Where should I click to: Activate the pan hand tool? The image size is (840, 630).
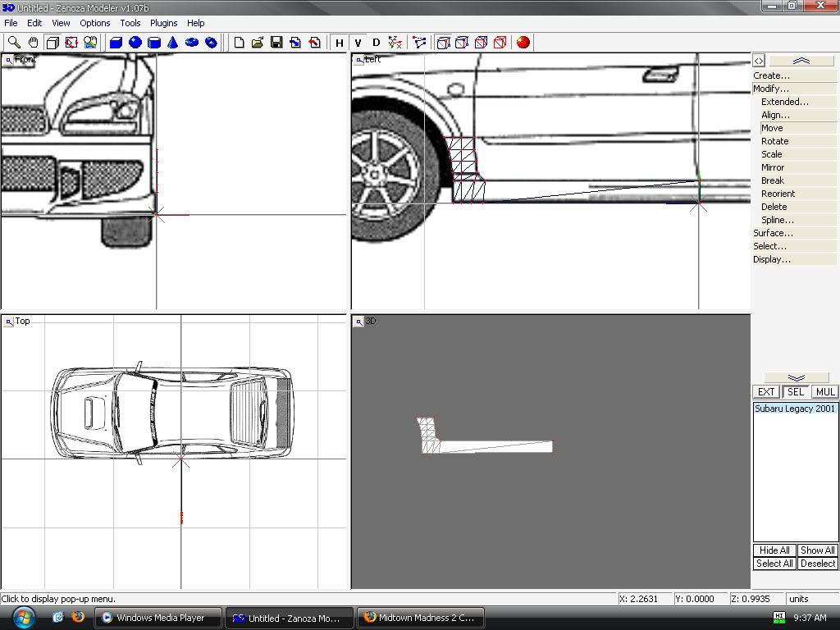(x=33, y=43)
